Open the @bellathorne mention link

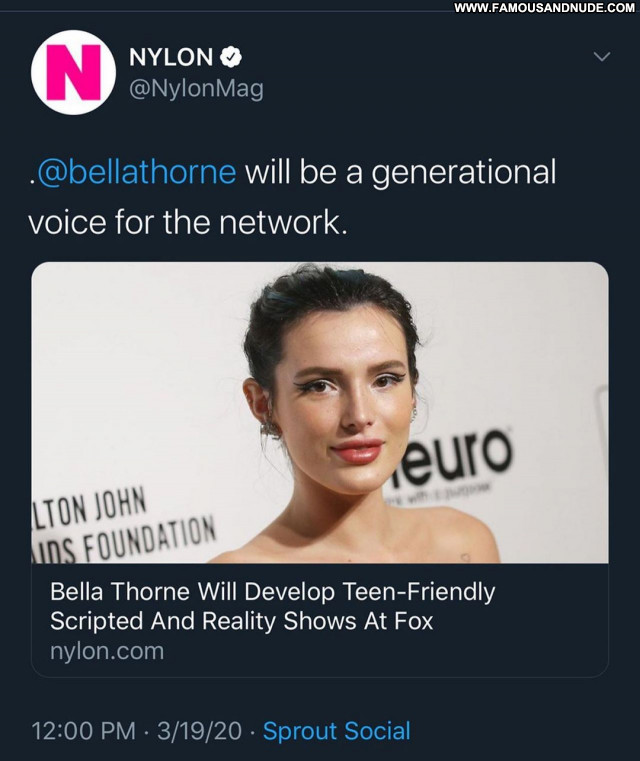coord(136,172)
